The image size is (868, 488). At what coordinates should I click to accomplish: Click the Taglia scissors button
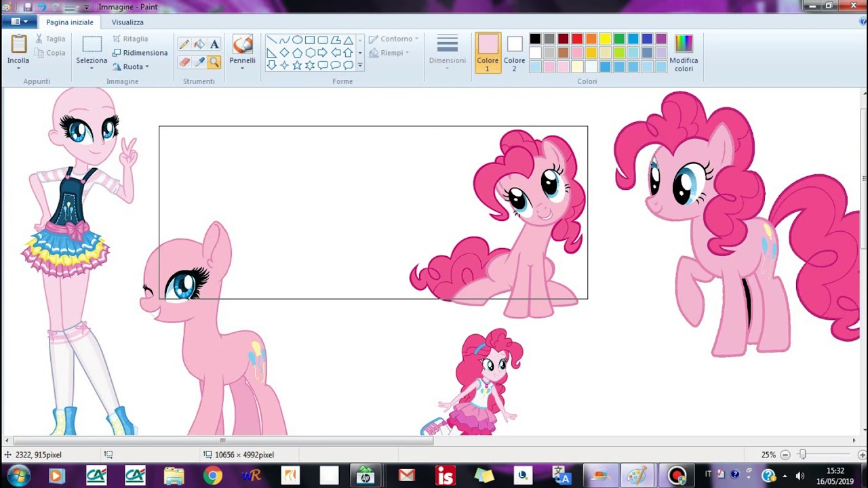click(50, 39)
